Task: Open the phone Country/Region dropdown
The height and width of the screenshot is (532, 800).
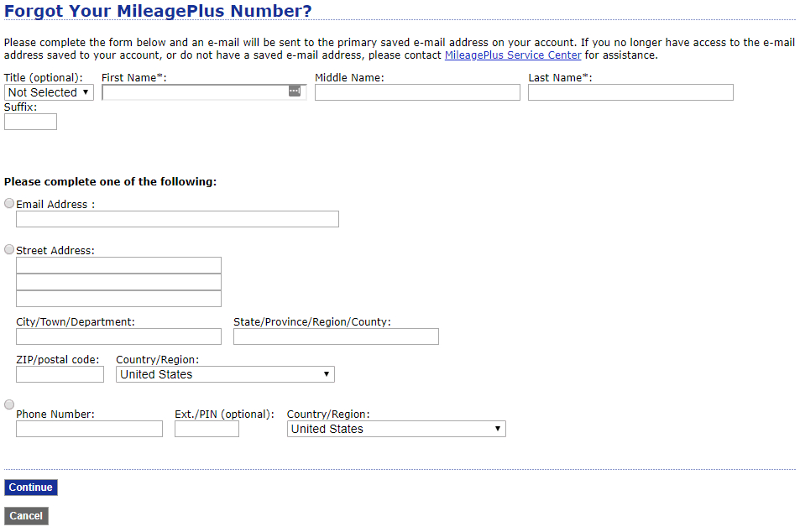Action: tap(396, 429)
